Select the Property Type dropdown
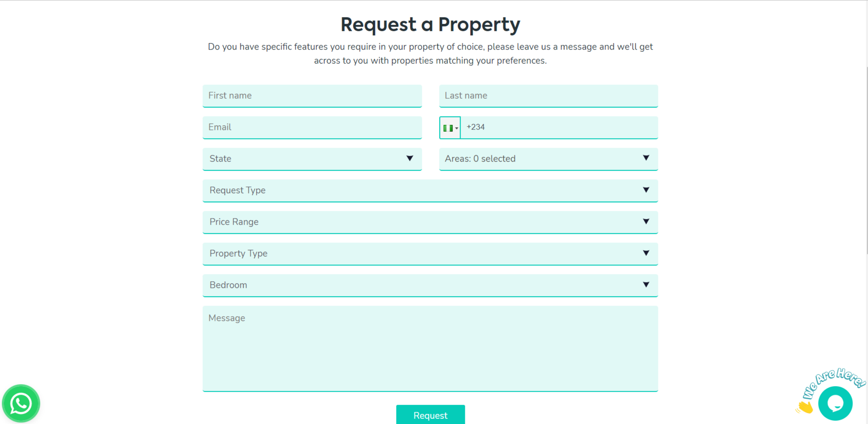The image size is (868, 424). coord(430,254)
